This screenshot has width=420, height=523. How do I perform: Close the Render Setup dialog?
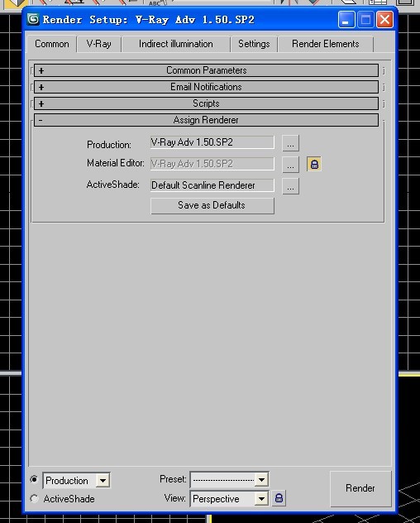pyautogui.click(x=385, y=20)
